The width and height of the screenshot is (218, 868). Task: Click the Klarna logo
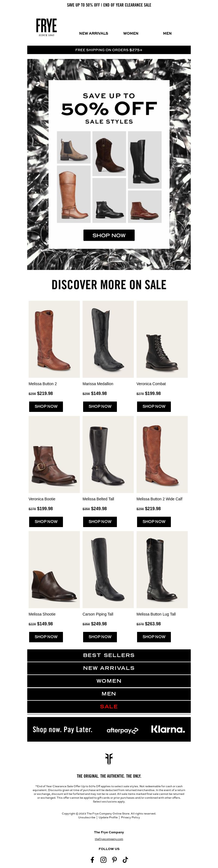[168, 729]
